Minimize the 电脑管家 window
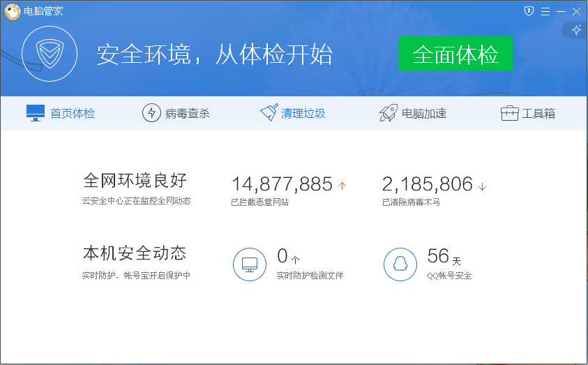The height and width of the screenshot is (365, 588). (x=561, y=11)
